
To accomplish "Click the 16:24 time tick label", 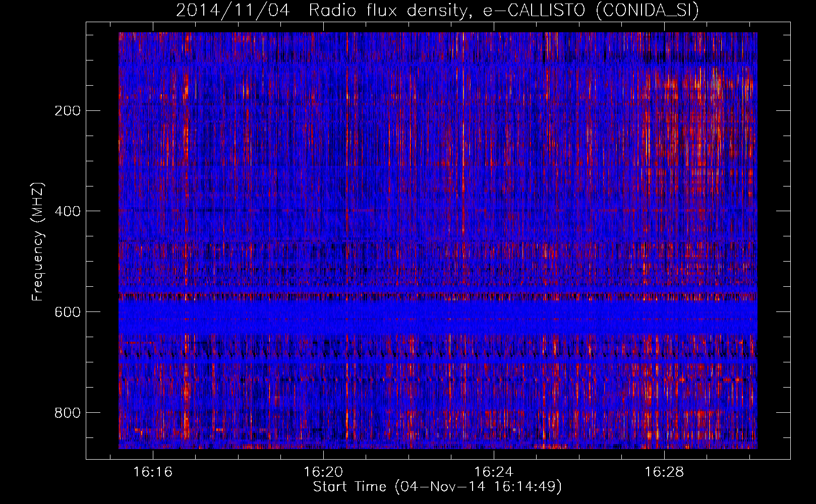I will click(494, 472).
